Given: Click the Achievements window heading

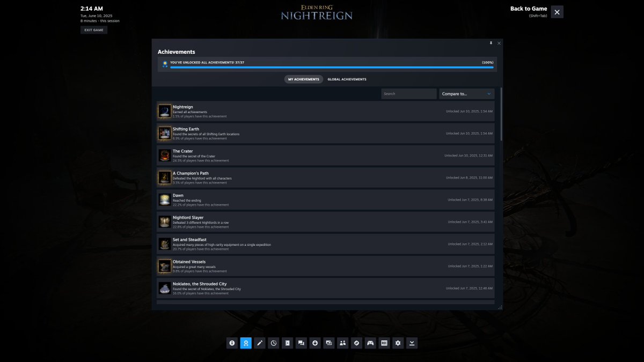Looking at the screenshot, I should 177,52.
